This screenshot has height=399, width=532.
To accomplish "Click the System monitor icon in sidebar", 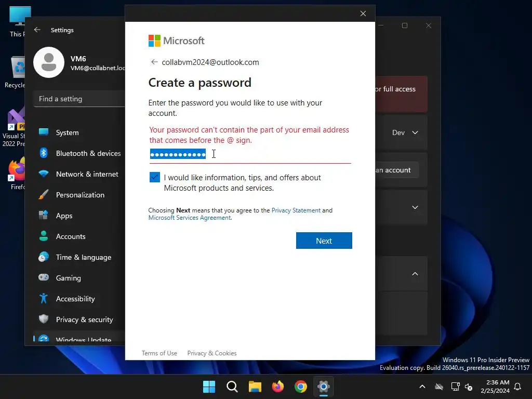I will pyautogui.click(x=44, y=132).
